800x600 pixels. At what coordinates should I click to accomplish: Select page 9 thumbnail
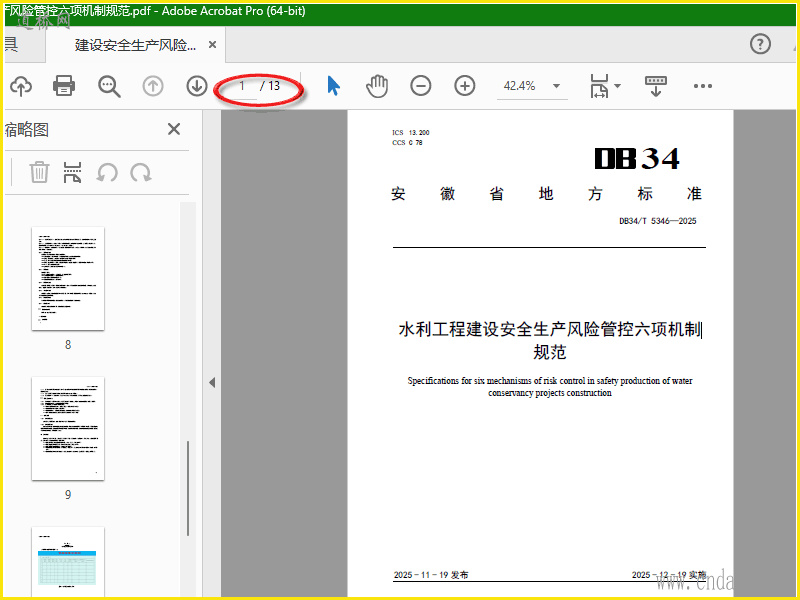click(x=68, y=429)
